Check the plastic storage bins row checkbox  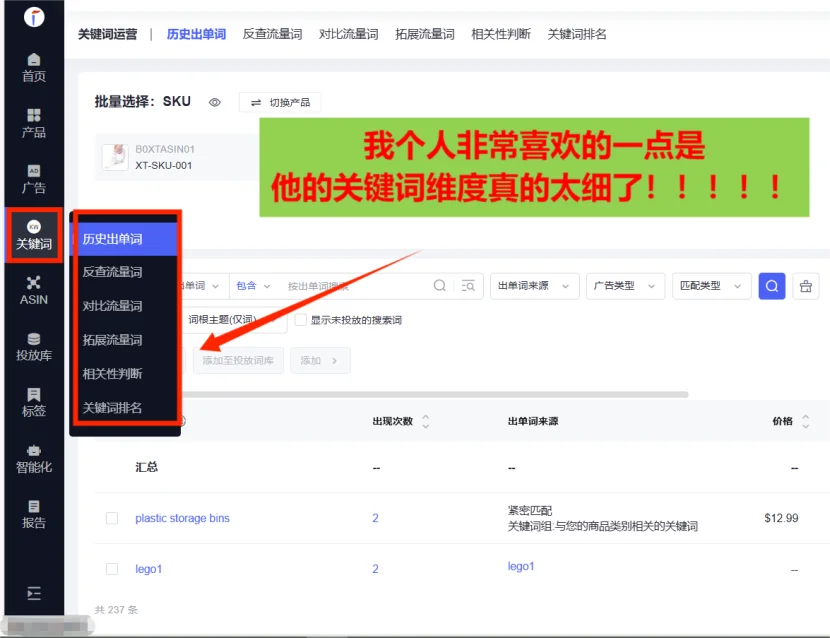[x=112, y=518]
